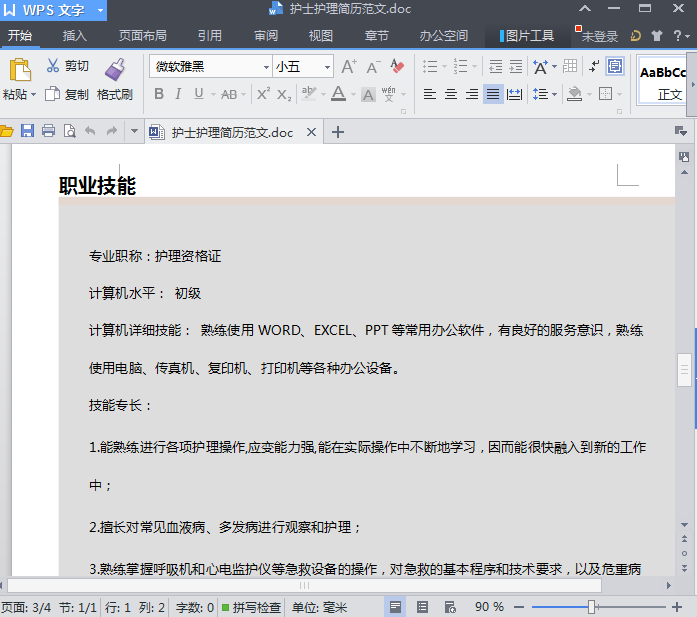The image size is (697, 617).
Task: Switch to 插入 ribbon tab
Action: tap(74, 36)
